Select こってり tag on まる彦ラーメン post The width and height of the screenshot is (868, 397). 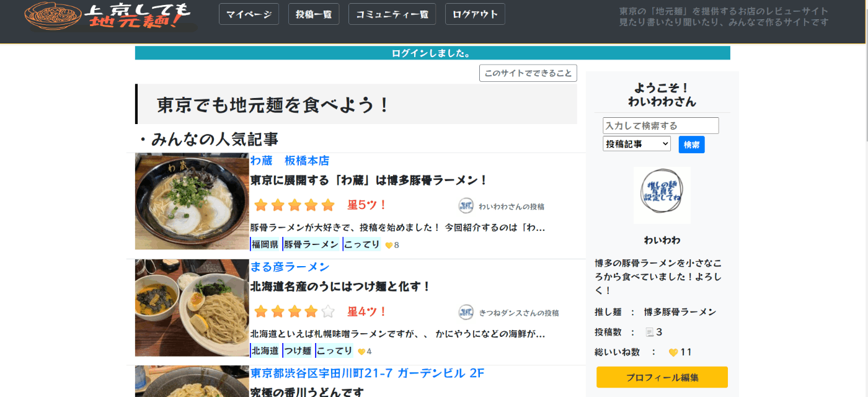pos(334,351)
